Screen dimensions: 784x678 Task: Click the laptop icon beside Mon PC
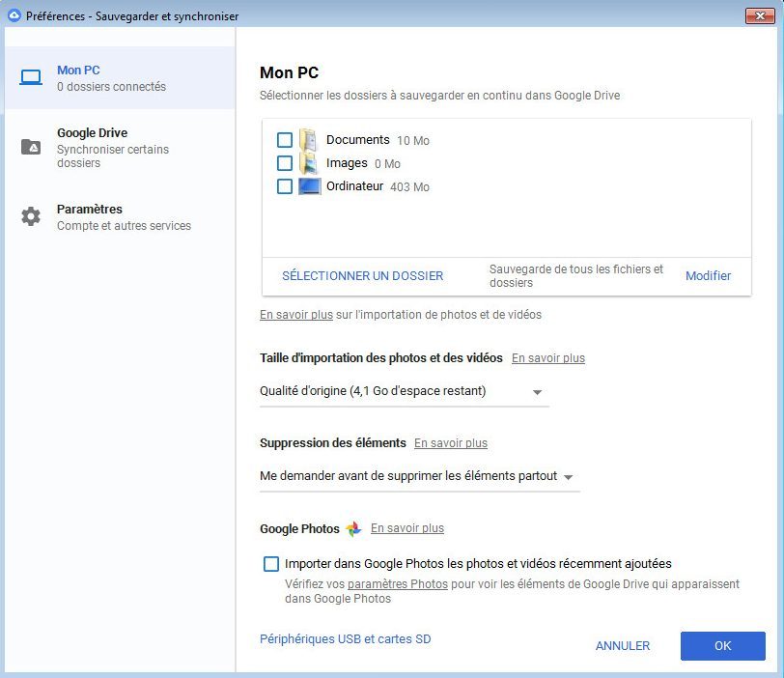click(31, 77)
